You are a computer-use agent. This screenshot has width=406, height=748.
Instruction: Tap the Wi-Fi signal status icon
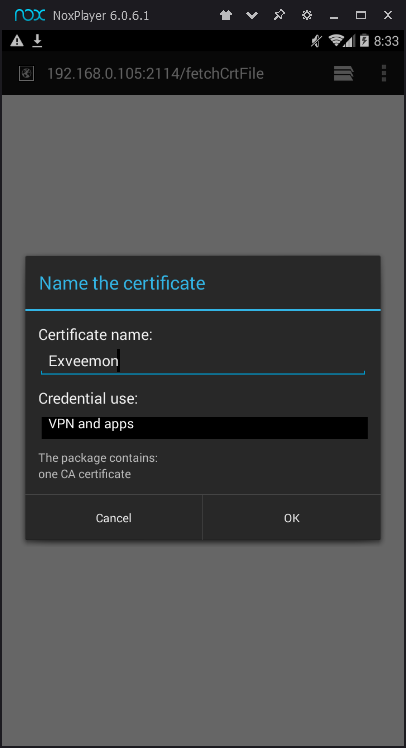336,41
